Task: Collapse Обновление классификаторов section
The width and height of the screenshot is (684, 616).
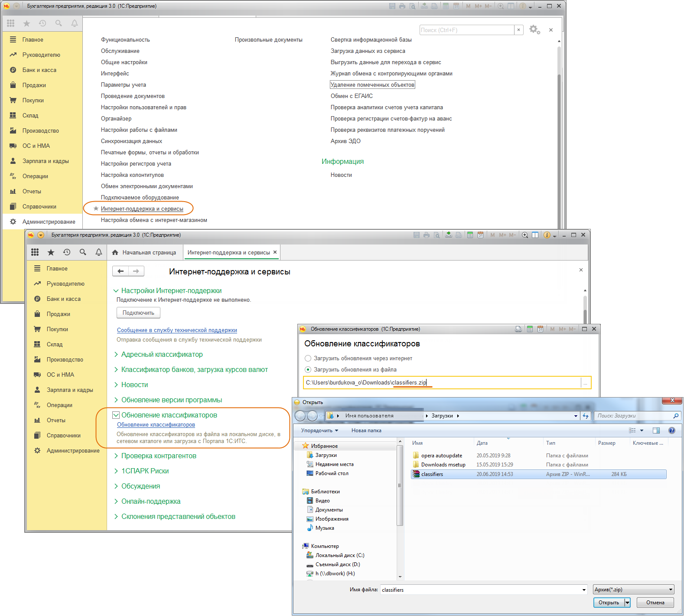Action: (x=116, y=415)
